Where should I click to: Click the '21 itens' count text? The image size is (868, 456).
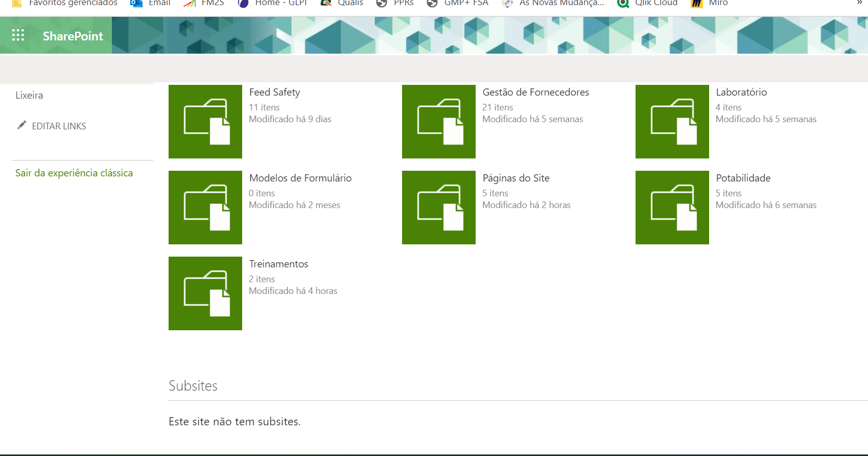[498, 107]
